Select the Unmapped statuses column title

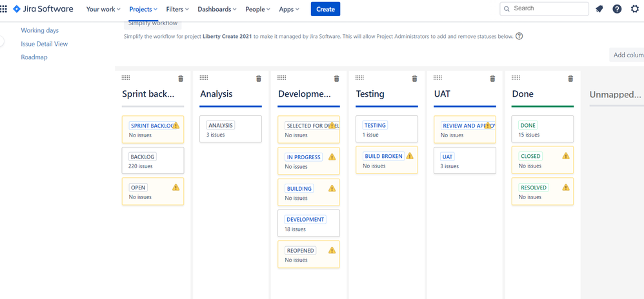pyautogui.click(x=616, y=95)
